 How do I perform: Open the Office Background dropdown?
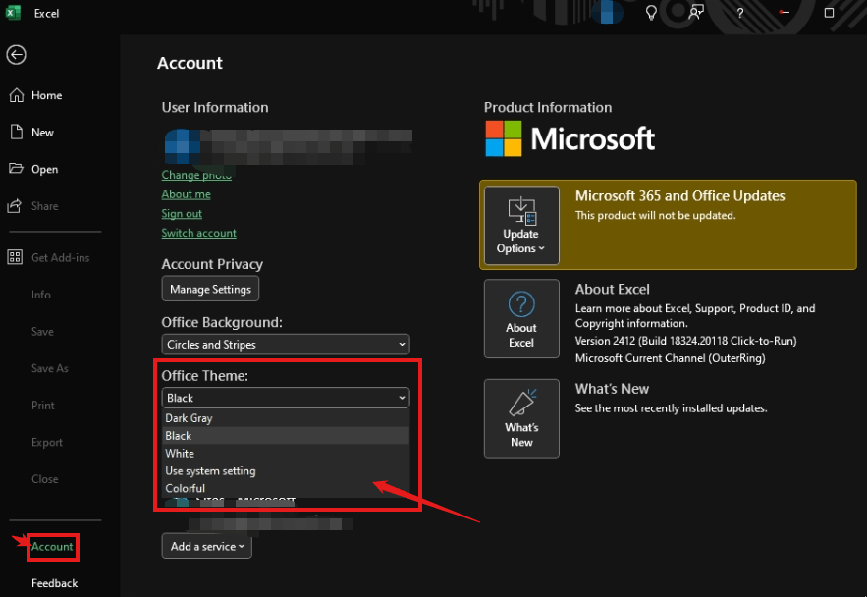coord(286,345)
